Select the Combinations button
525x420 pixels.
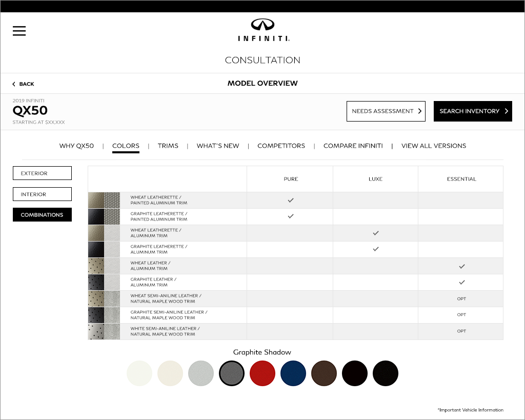[42, 215]
